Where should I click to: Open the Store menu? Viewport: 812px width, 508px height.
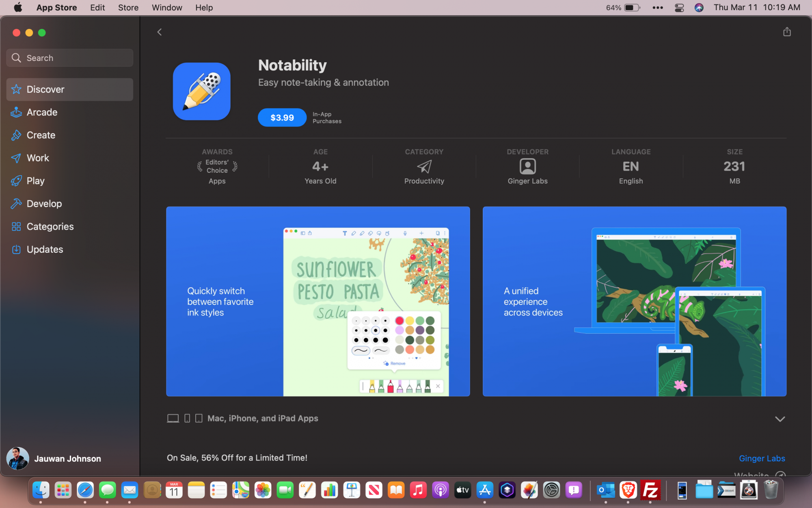[x=128, y=8]
